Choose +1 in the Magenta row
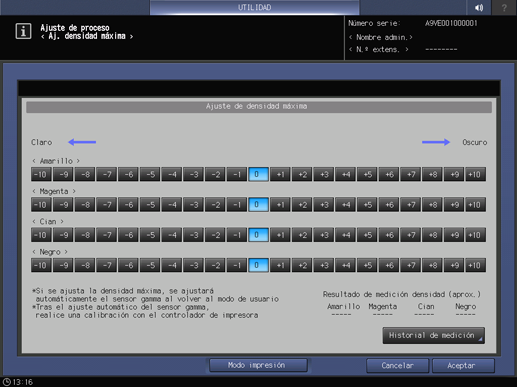The height and width of the screenshot is (387, 517). coord(280,205)
